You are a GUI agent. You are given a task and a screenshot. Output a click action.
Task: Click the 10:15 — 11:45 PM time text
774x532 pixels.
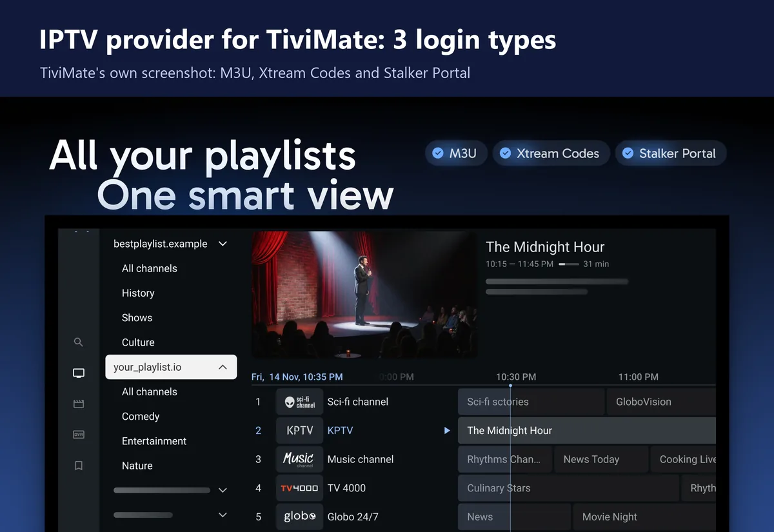coord(519,264)
